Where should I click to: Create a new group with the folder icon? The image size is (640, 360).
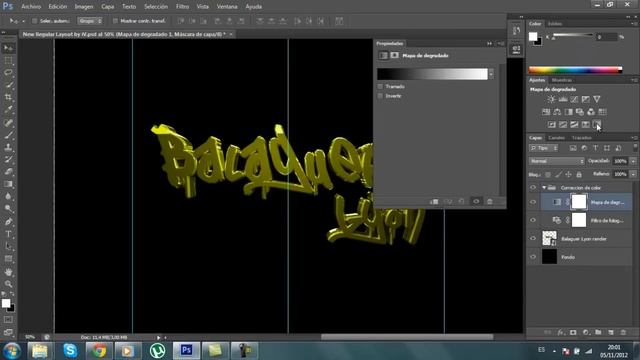(598, 333)
